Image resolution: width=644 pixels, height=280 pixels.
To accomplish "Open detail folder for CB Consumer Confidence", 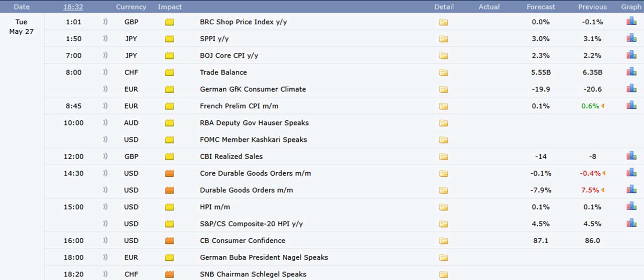I will click(x=443, y=241).
